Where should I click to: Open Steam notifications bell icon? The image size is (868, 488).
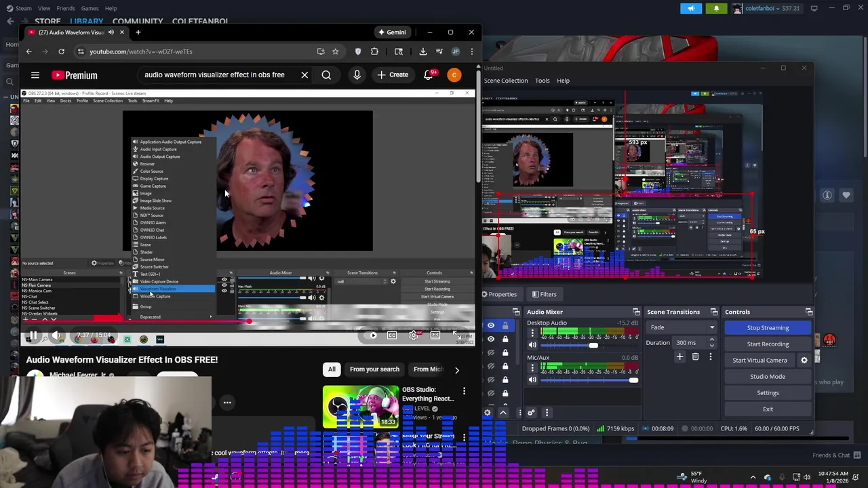[x=716, y=8]
